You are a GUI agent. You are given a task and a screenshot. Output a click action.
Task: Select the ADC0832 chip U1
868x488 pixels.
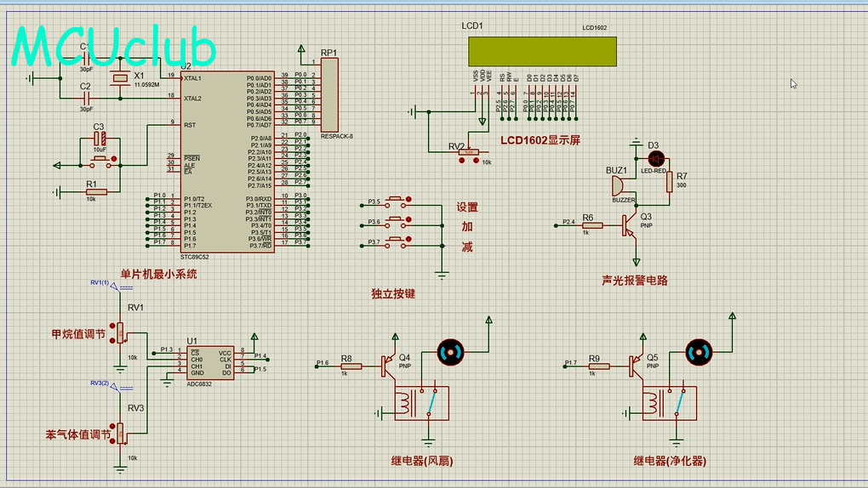pos(210,362)
